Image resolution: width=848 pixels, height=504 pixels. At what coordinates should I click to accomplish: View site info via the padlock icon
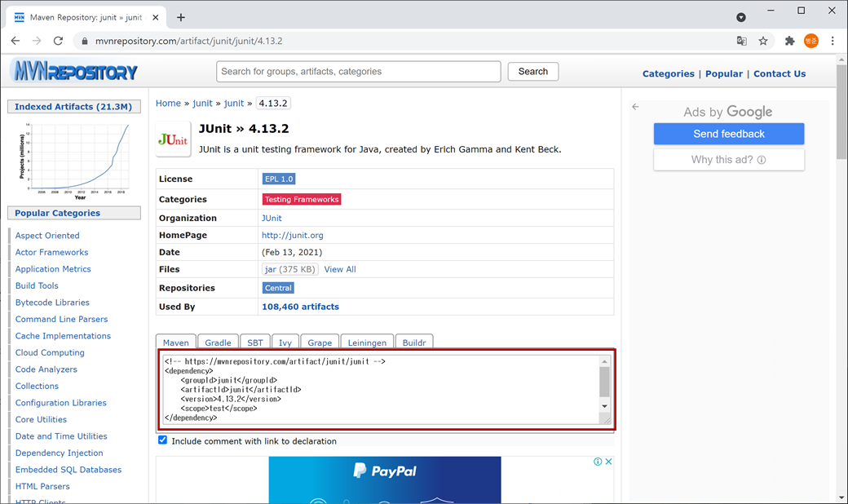[x=84, y=41]
